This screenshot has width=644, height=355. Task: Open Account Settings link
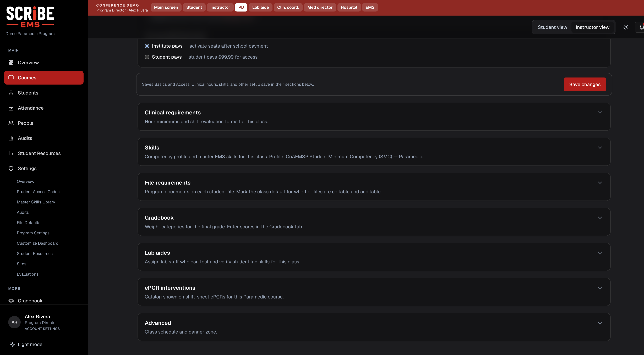point(42,329)
